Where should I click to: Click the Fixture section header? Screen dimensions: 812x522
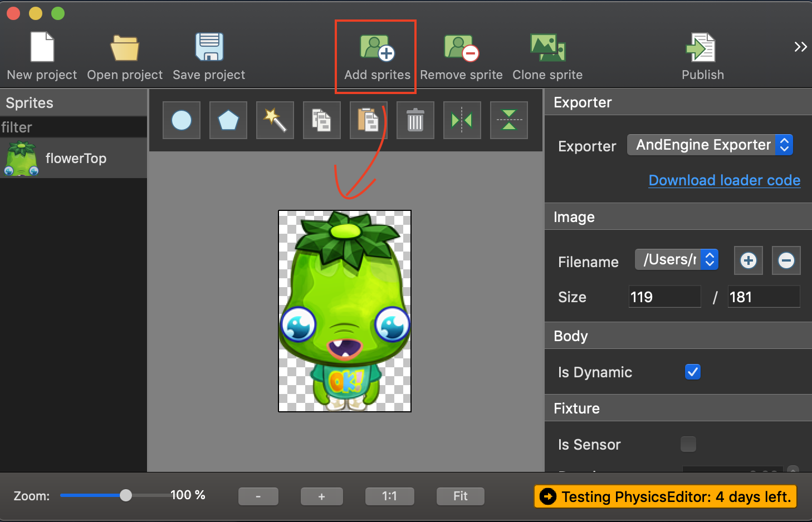[x=678, y=408]
